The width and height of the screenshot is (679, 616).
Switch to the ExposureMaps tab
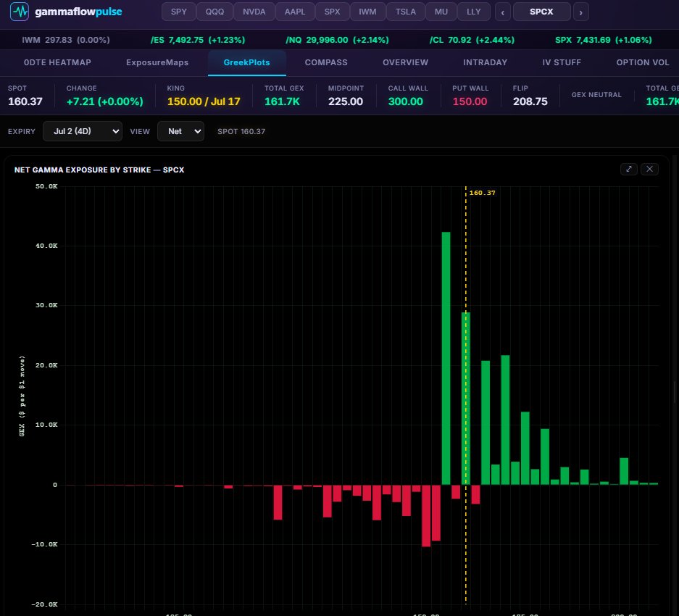pos(157,62)
